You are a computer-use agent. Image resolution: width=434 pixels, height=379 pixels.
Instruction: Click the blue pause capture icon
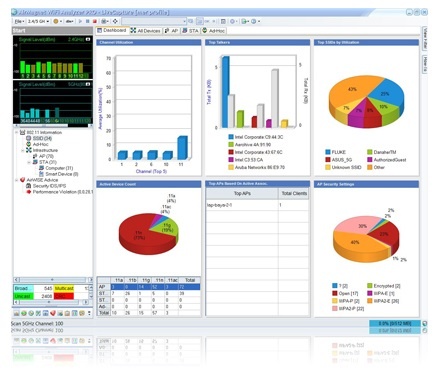(88, 21)
